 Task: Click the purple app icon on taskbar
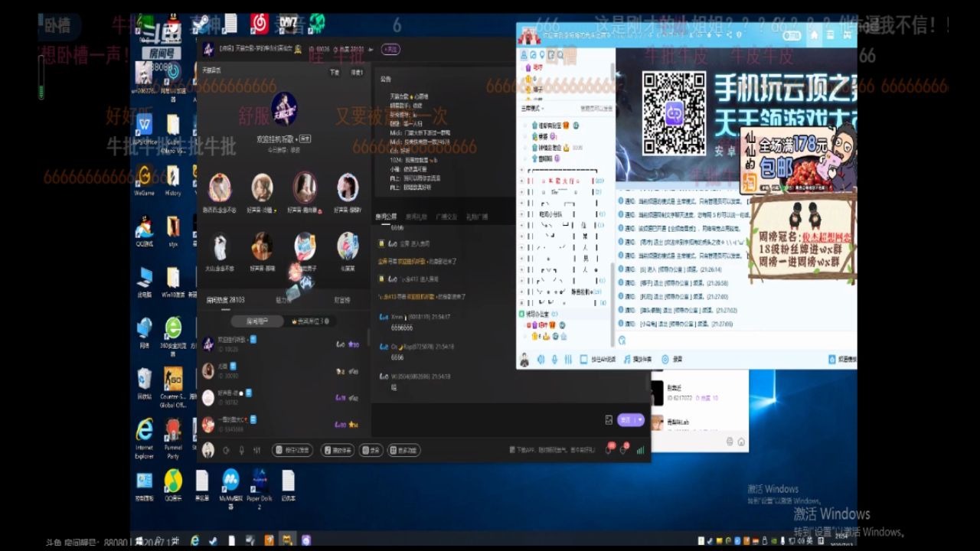(306, 540)
